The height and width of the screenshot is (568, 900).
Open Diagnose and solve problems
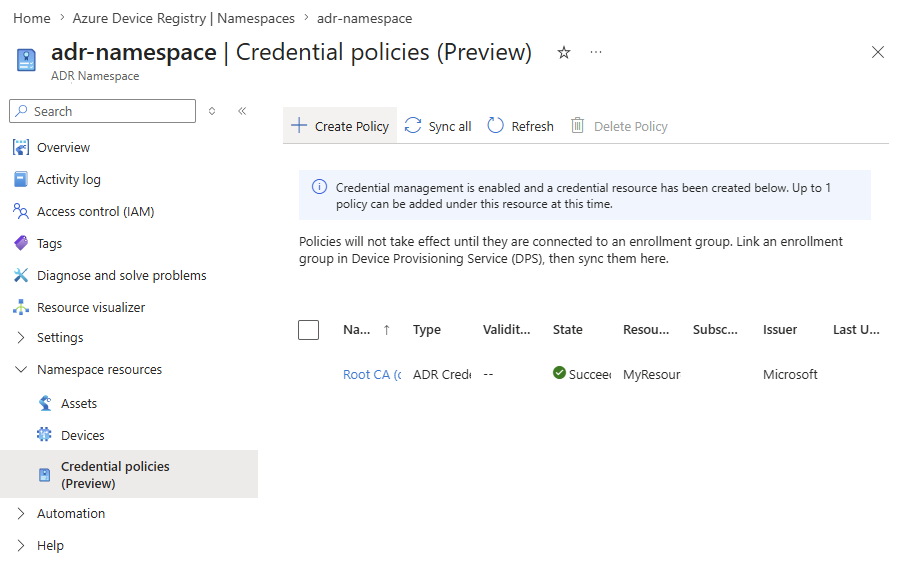(122, 275)
